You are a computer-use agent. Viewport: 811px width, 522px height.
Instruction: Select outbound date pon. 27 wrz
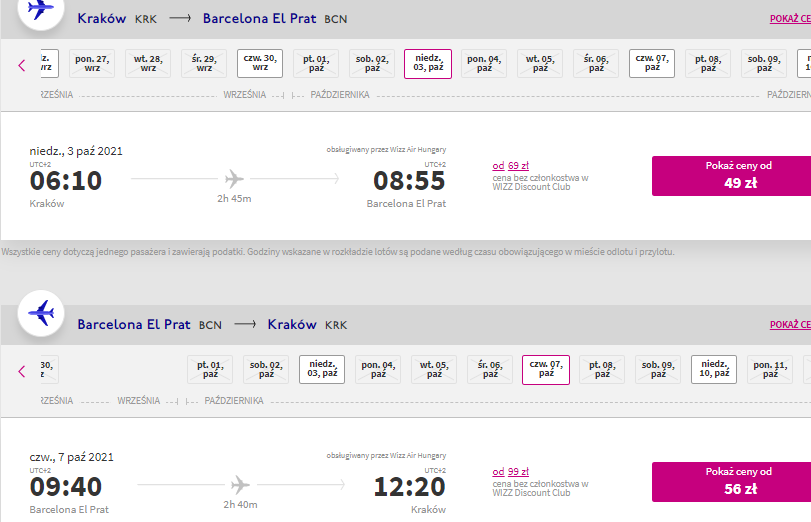[92, 64]
